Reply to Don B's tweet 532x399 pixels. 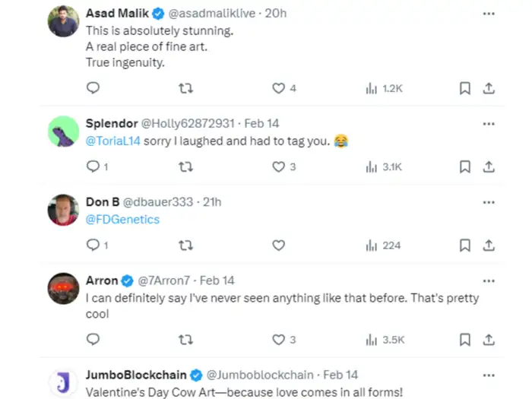point(93,245)
